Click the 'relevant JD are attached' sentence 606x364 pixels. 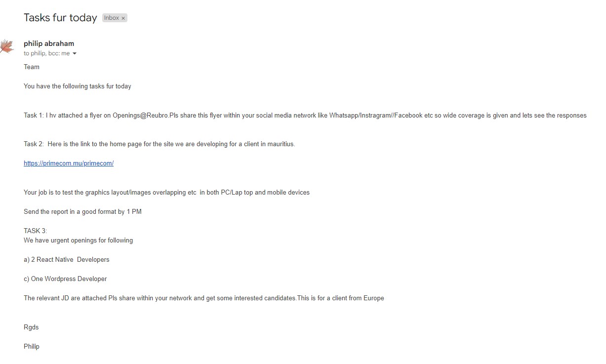[x=204, y=298]
